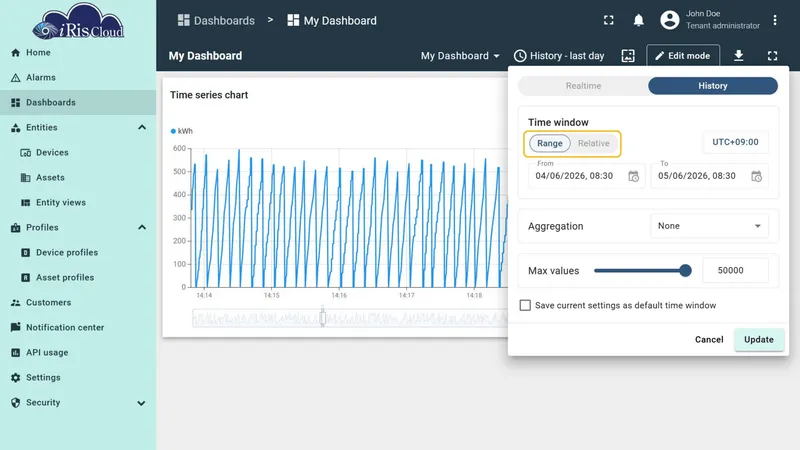Open Alarms via its warning triangle icon
This screenshot has height=450, width=800.
[x=15, y=78]
